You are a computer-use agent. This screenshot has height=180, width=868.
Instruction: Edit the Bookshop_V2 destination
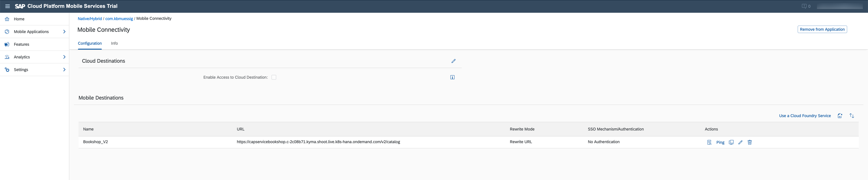click(x=740, y=142)
